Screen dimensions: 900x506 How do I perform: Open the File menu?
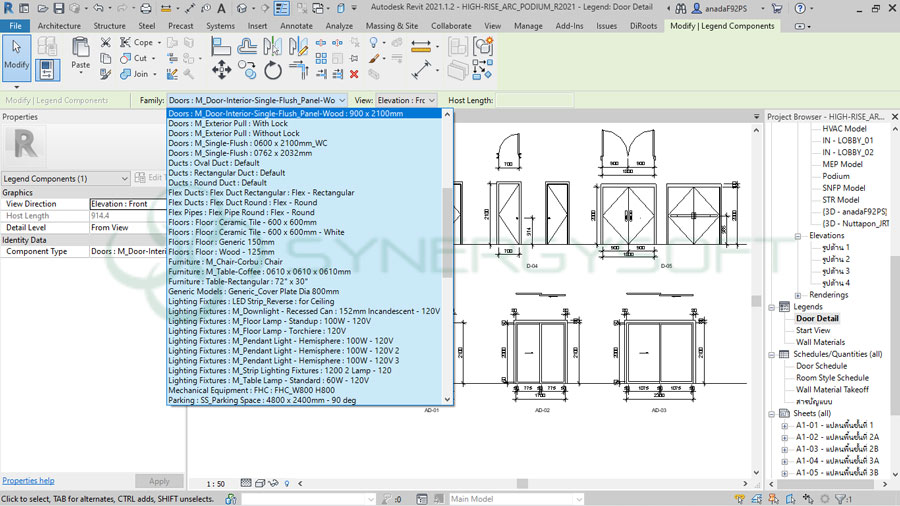pyautogui.click(x=15, y=26)
